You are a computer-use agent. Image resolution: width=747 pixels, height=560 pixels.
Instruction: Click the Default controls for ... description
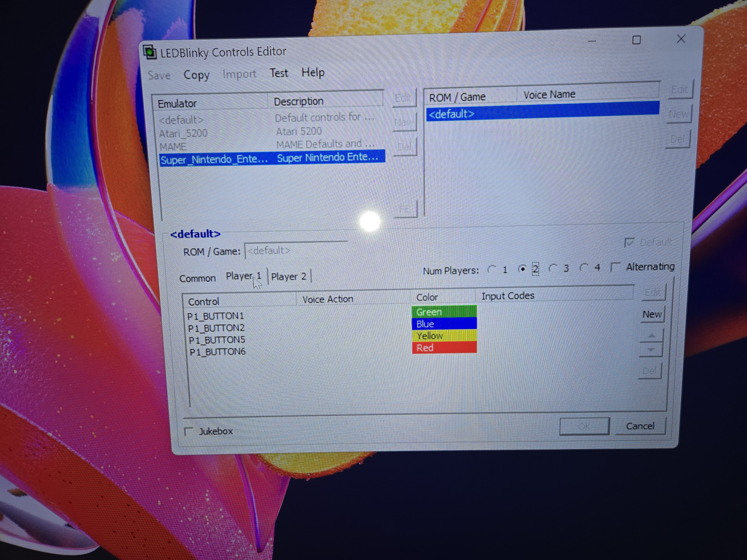click(325, 117)
